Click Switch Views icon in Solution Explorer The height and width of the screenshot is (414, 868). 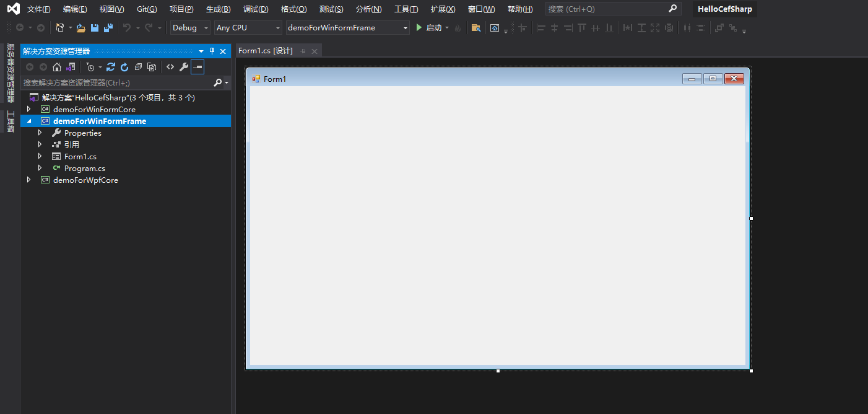point(71,67)
